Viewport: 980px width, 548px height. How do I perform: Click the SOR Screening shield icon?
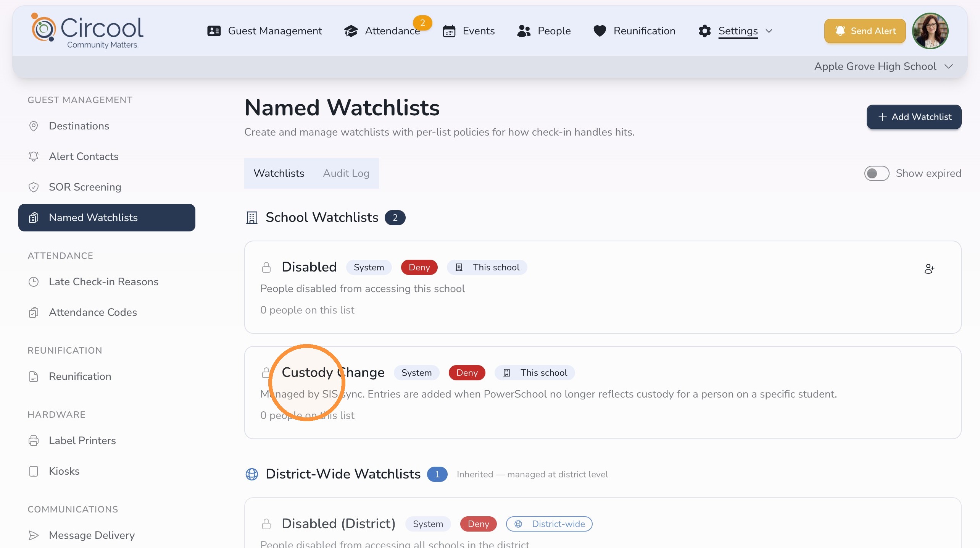tap(34, 187)
